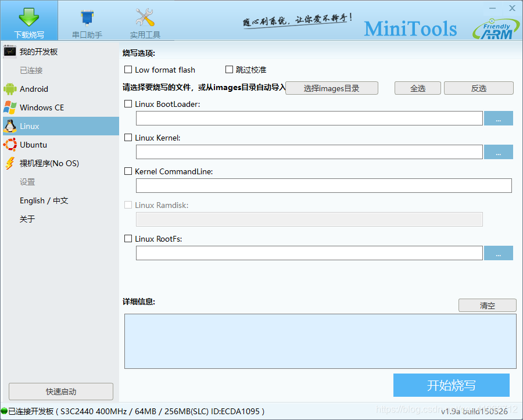Click the blue serial port connector icon
Viewport: 523px width, 420px height.
pyautogui.click(x=87, y=17)
